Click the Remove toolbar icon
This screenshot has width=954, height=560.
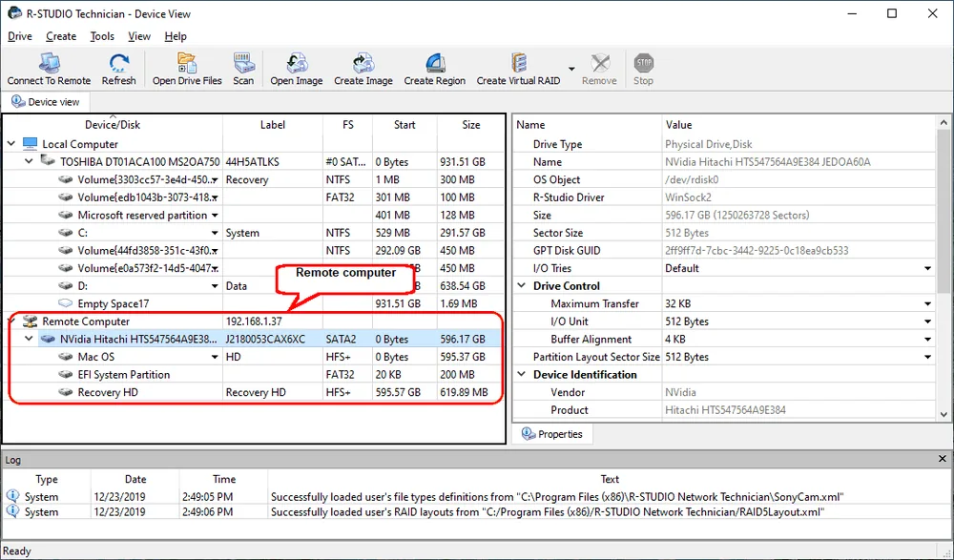tap(600, 63)
